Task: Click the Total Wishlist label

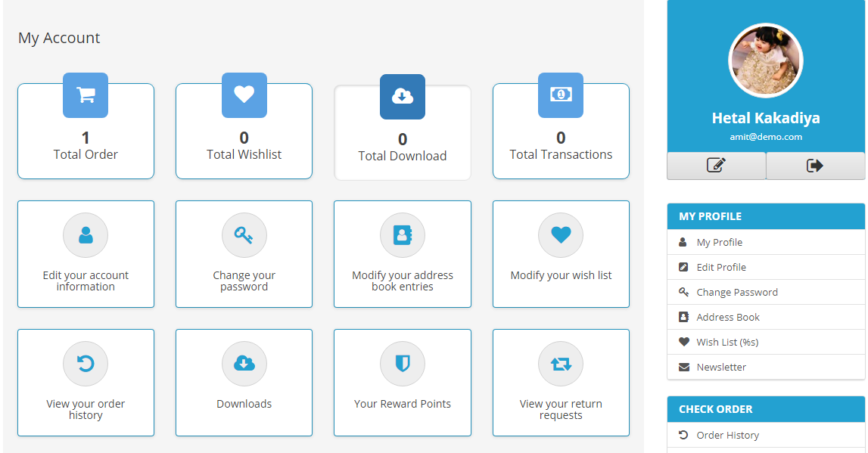Action: click(x=244, y=154)
